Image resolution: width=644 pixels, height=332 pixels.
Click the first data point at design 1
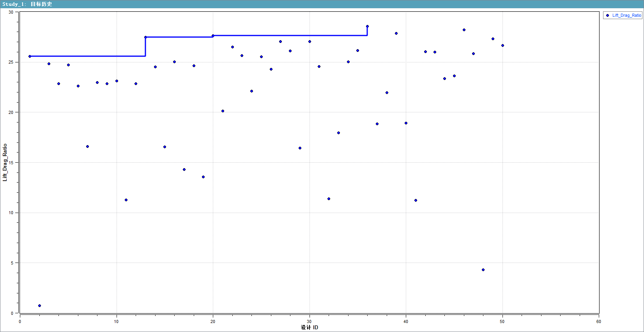[30, 56]
